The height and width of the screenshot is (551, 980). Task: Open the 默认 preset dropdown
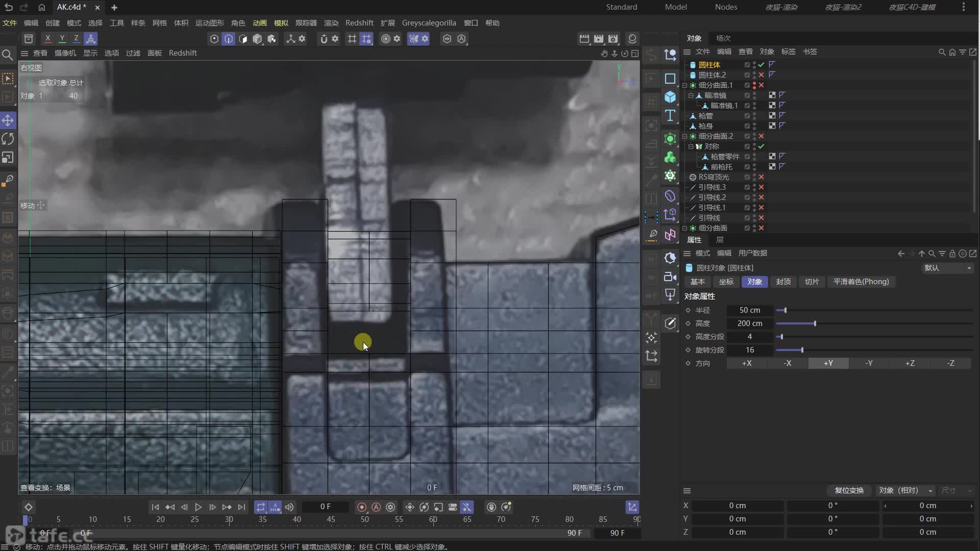(948, 268)
